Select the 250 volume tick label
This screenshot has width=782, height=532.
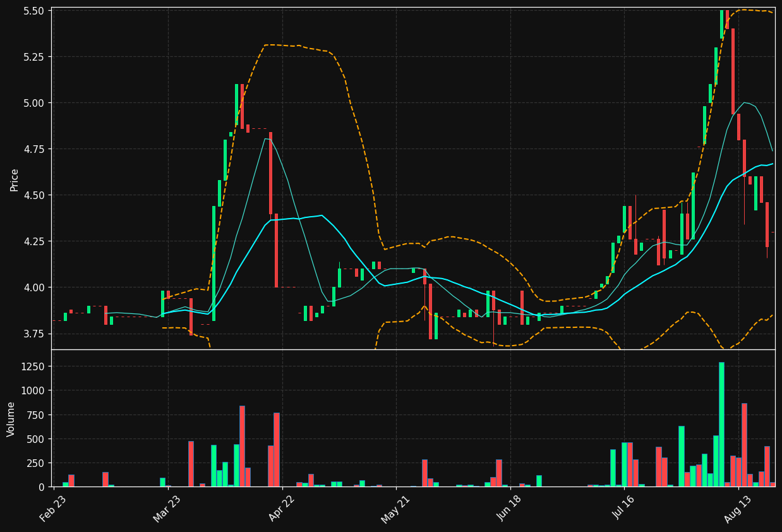coord(35,462)
